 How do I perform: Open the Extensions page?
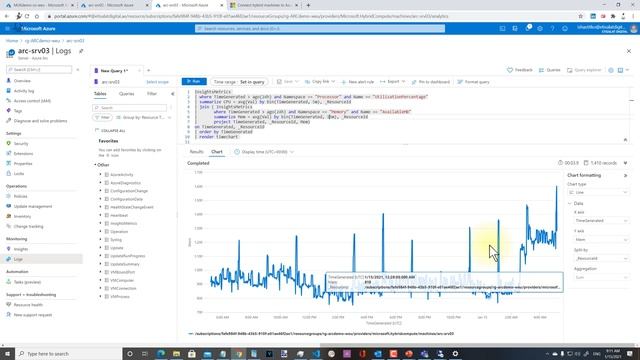[x=23, y=154]
